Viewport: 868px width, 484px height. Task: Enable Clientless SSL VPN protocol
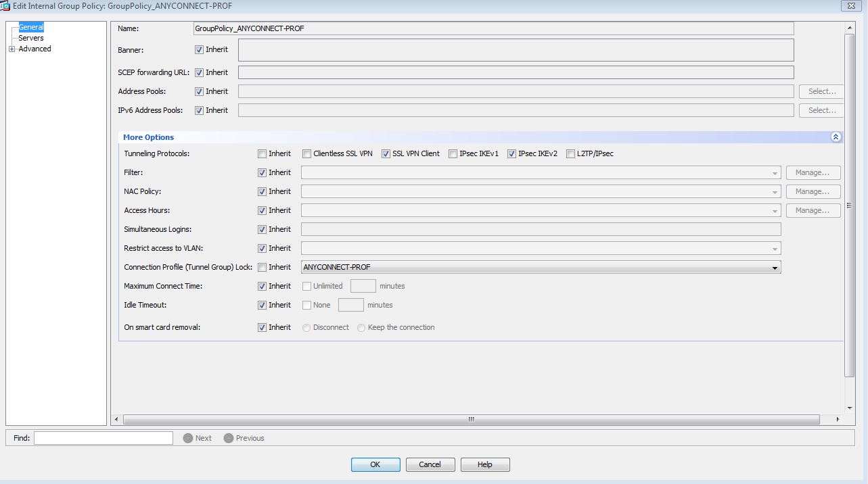click(306, 153)
